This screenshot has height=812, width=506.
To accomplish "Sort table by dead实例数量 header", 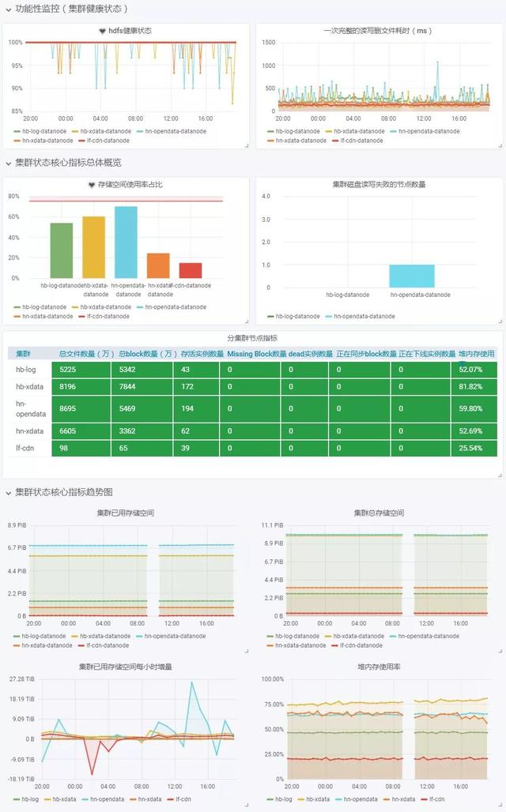I will pos(311,354).
